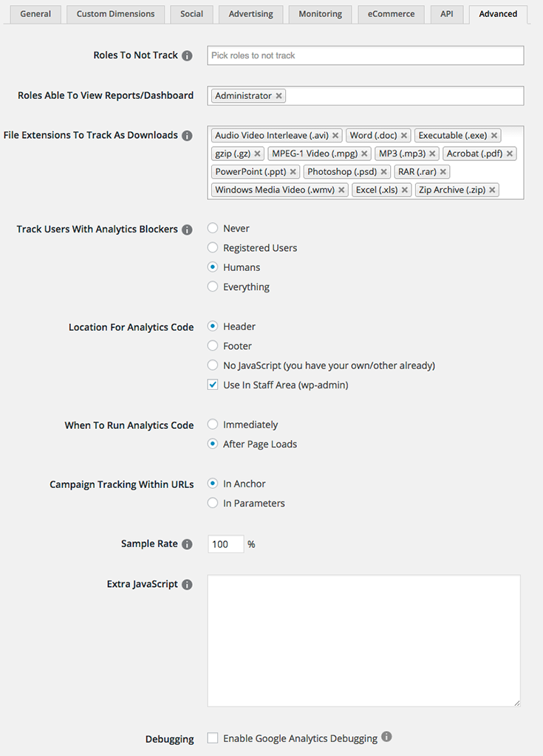Viewport: 543px width, 756px height.
Task: Open the Custom Dimensions tab
Action: click(116, 14)
